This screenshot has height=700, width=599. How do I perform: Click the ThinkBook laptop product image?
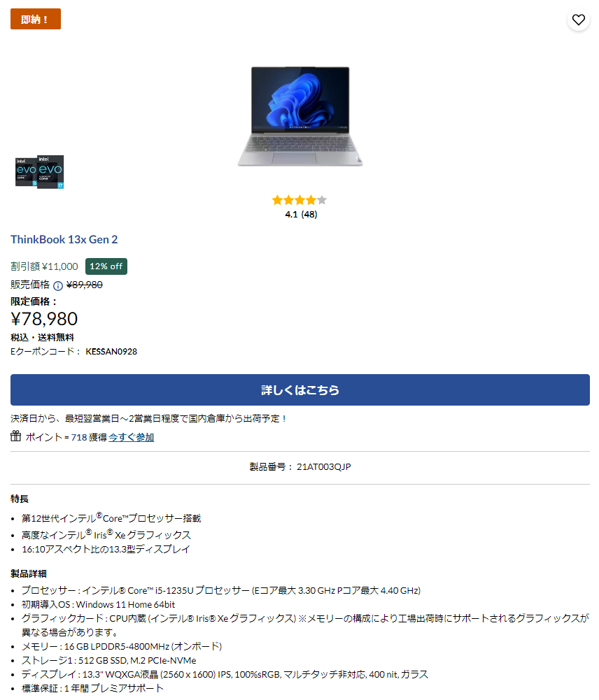[x=299, y=116]
